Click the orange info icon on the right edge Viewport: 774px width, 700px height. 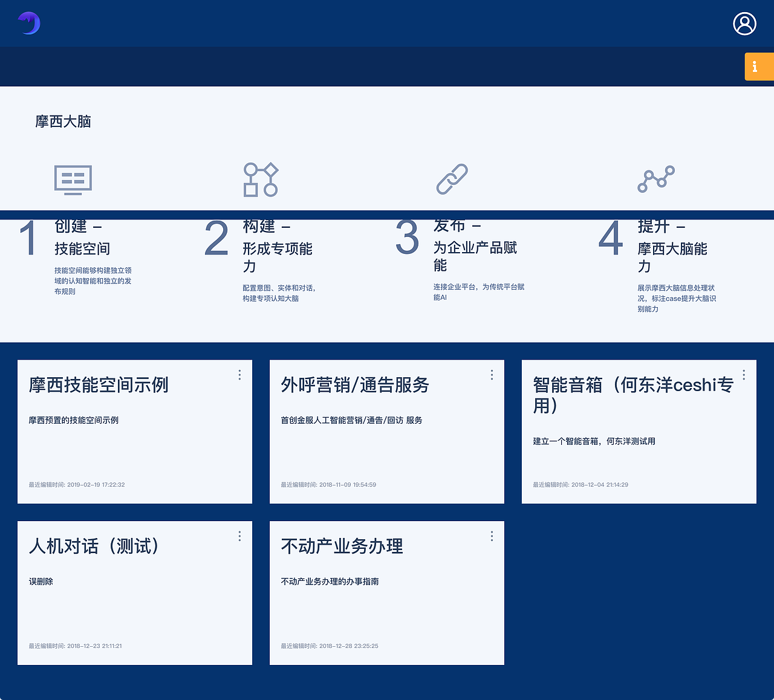pyautogui.click(x=759, y=66)
